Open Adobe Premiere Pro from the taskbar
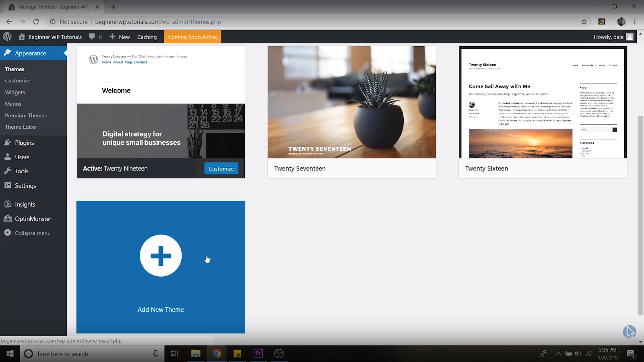 pos(258,354)
